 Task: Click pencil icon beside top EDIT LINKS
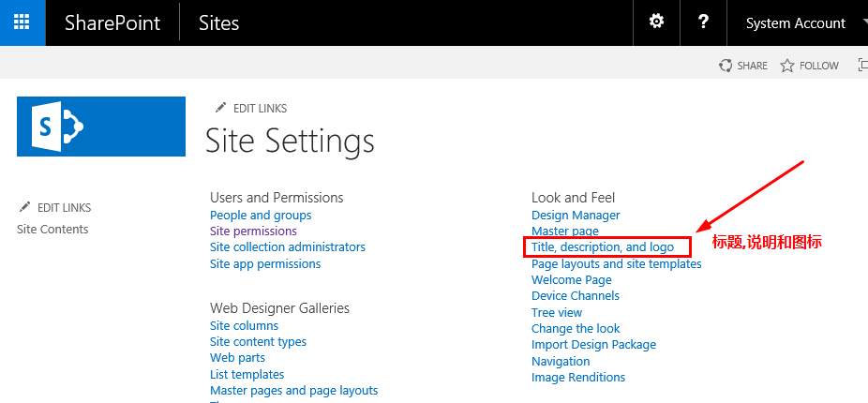pyautogui.click(x=221, y=108)
